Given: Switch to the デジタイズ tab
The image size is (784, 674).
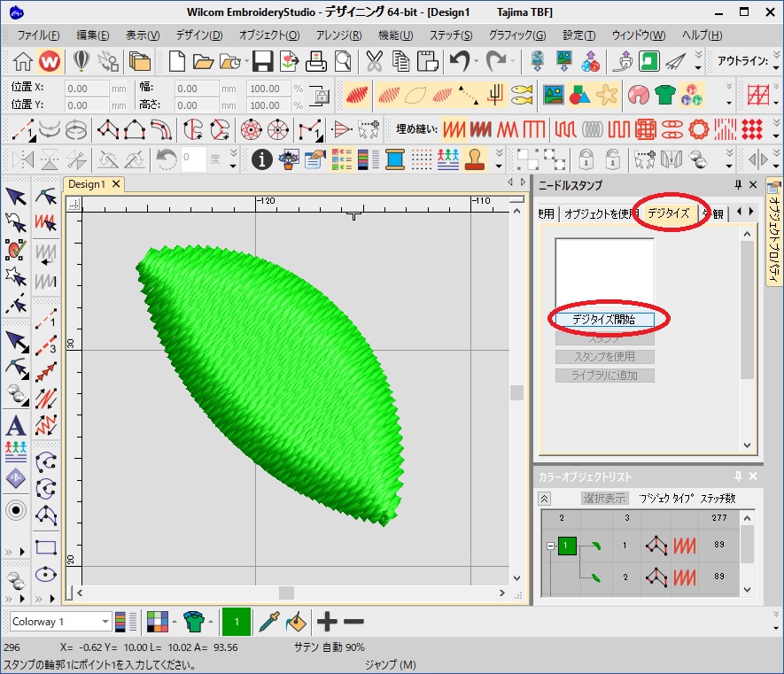Looking at the screenshot, I should [668, 213].
